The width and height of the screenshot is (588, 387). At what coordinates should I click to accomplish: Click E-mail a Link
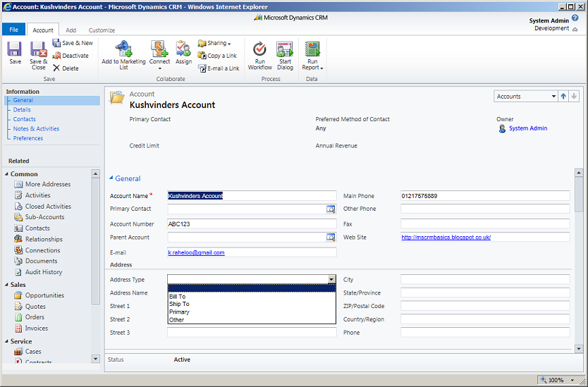[219, 68]
